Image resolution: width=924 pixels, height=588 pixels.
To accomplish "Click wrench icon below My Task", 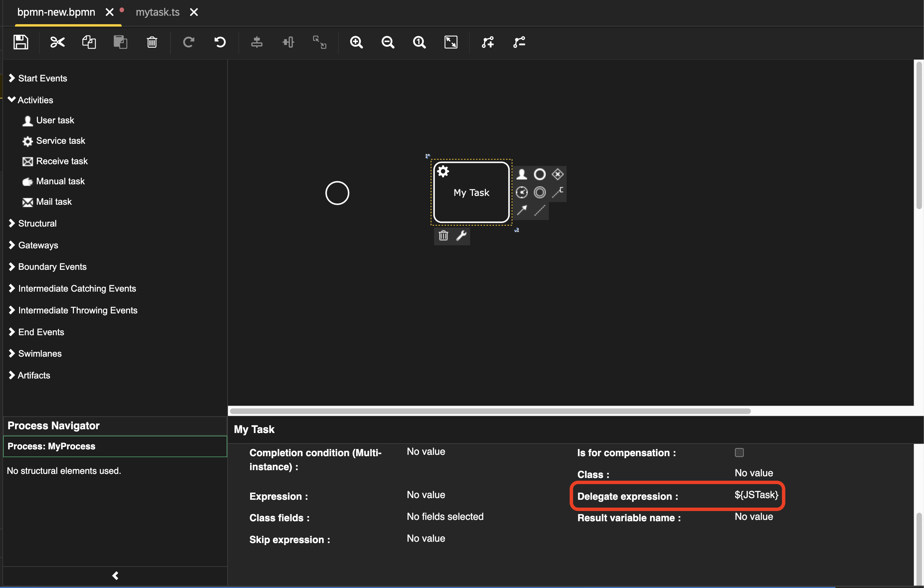I will (x=461, y=235).
